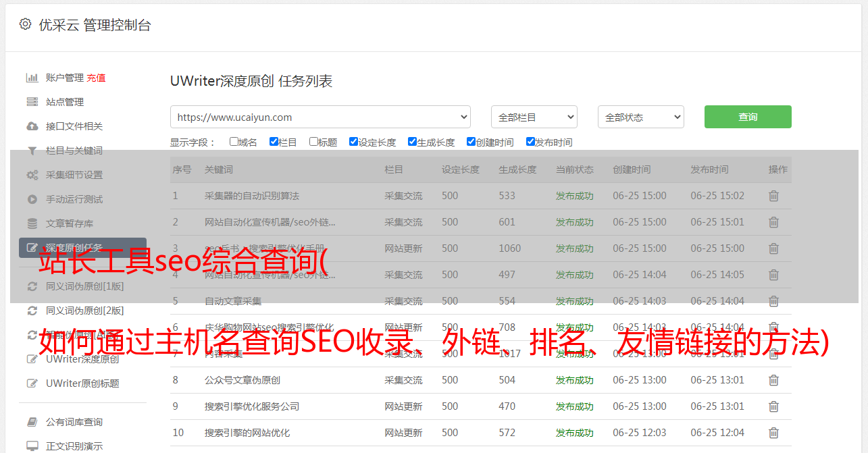Click generated length value 533
Viewport: 868px width, 453px height.
[507, 196]
